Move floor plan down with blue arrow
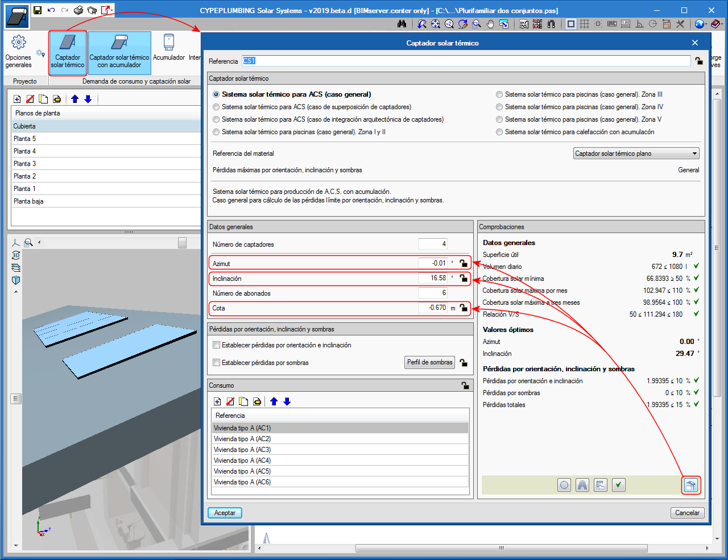This screenshot has height=560, width=728. pos(88,99)
